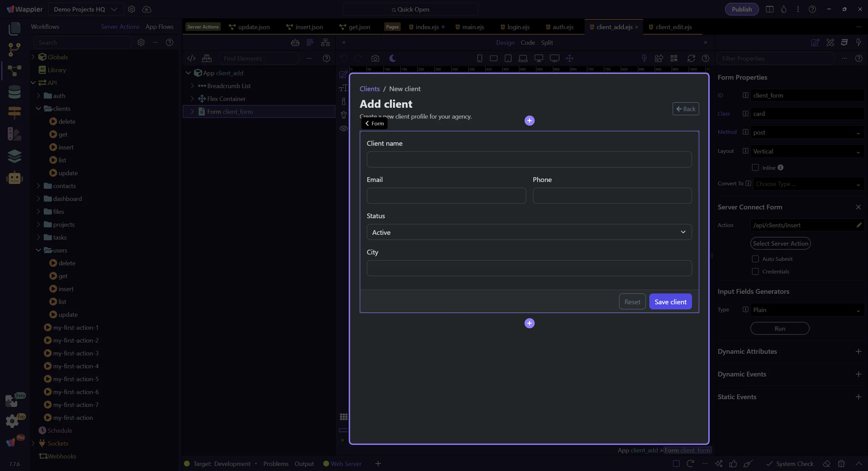
Task: Open the database manager sidebar icon
Action: pos(14,92)
